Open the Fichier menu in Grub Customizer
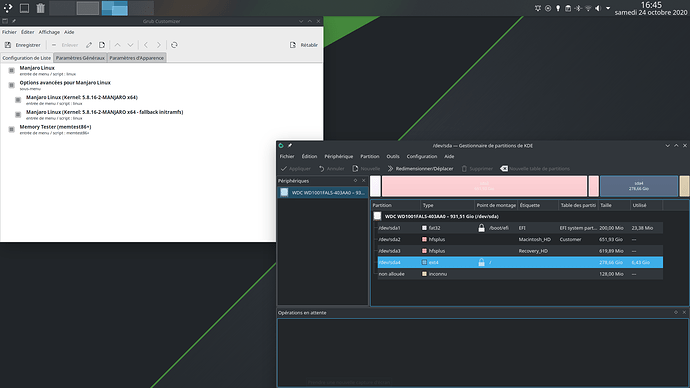 pyautogui.click(x=9, y=32)
